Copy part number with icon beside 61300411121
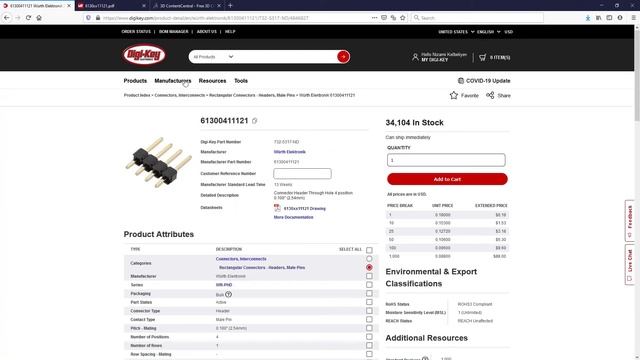This screenshot has height=360, width=640. coord(254,121)
